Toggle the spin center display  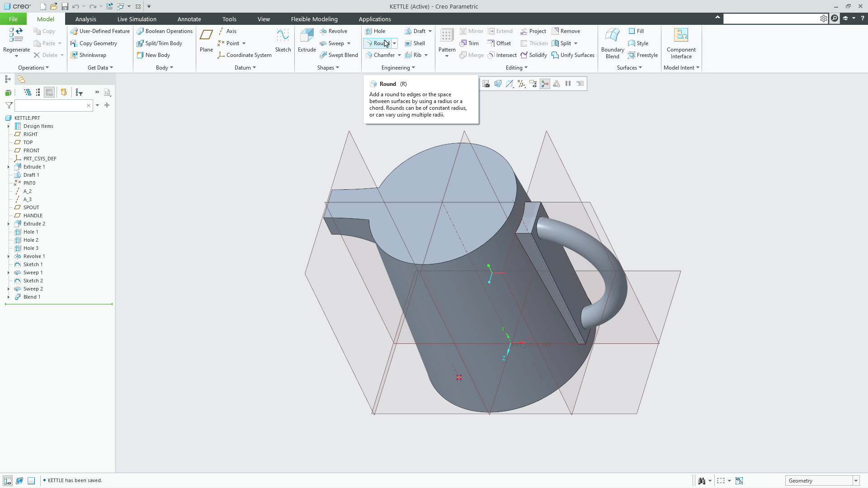click(545, 84)
